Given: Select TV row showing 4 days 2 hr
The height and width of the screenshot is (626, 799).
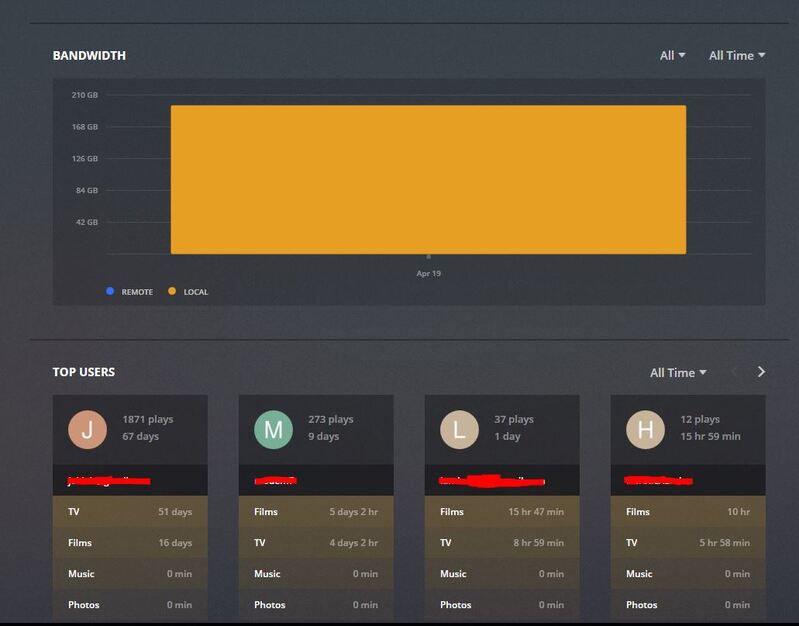Looking at the screenshot, I should click(316, 542).
